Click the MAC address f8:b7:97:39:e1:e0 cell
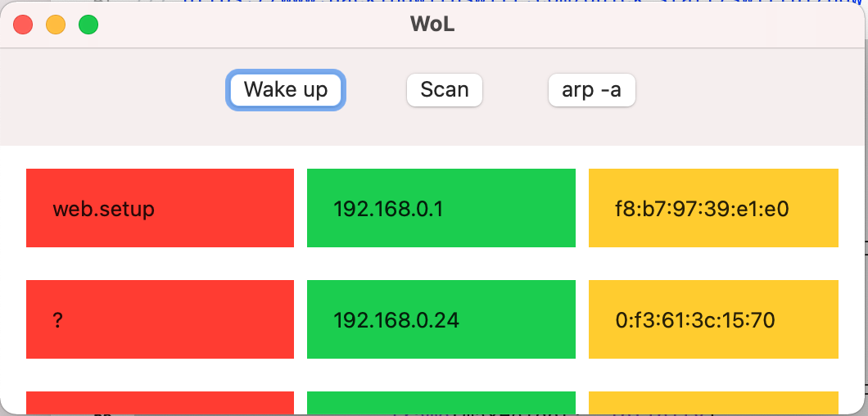 coord(712,208)
